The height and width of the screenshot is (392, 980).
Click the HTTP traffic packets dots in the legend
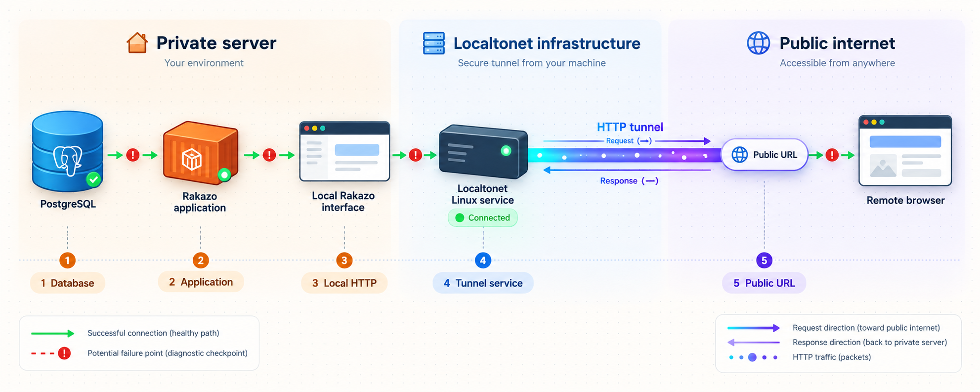(753, 357)
